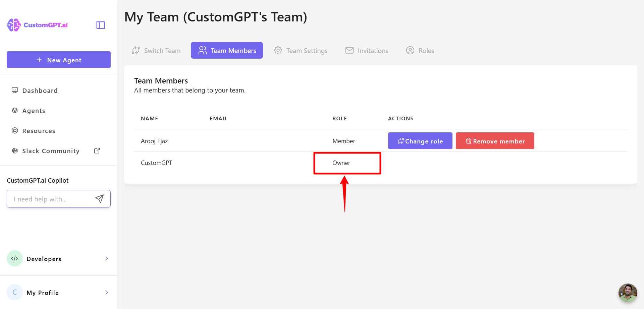
Task: Change role for Arooj Ejaz
Action: pyautogui.click(x=420, y=141)
